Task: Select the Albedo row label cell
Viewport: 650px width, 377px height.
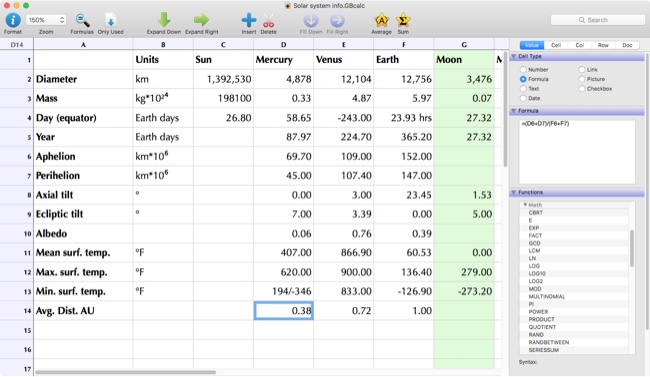Action: tap(83, 233)
